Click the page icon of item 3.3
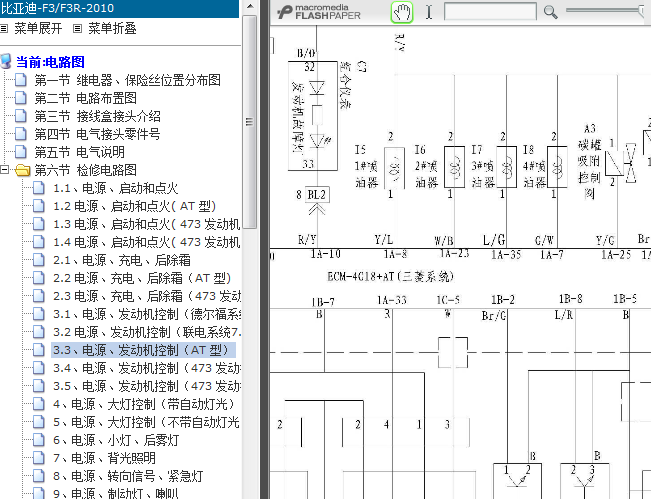Screen dimensions: 651x499 pyautogui.click(x=39, y=350)
